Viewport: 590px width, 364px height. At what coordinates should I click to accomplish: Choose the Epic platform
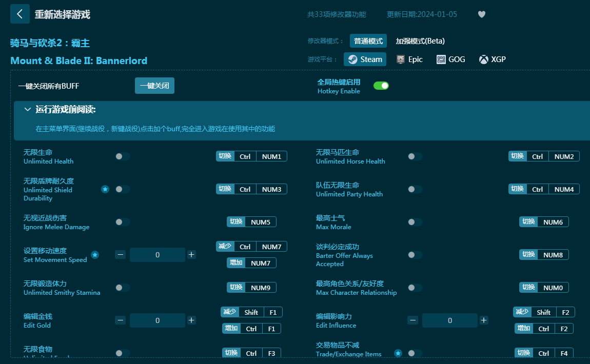410,59
